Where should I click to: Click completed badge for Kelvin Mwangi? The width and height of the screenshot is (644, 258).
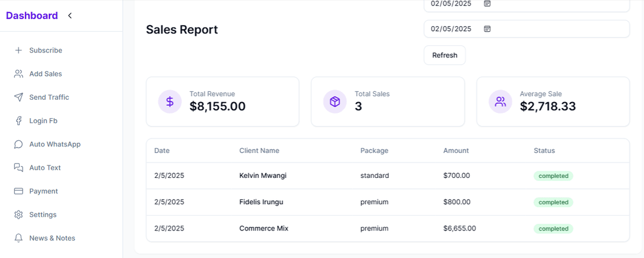pyautogui.click(x=553, y=176)
